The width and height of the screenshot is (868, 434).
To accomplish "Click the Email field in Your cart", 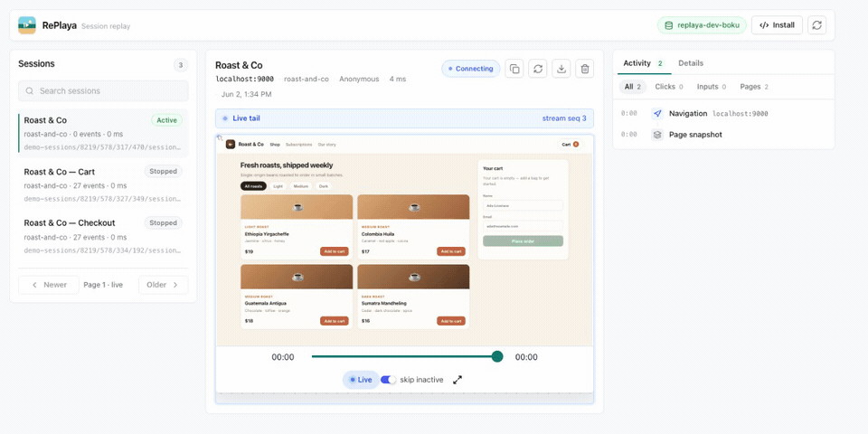I will 524,226.
